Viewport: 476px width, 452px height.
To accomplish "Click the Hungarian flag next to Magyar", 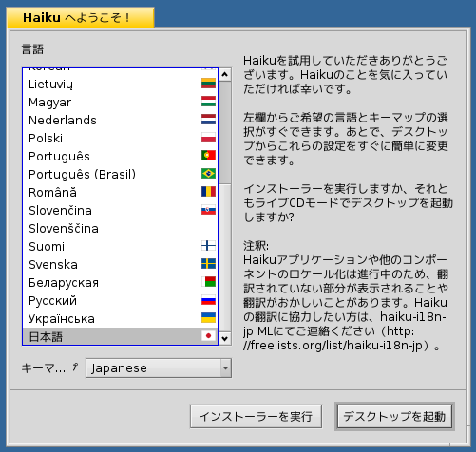I will (208, 102).
